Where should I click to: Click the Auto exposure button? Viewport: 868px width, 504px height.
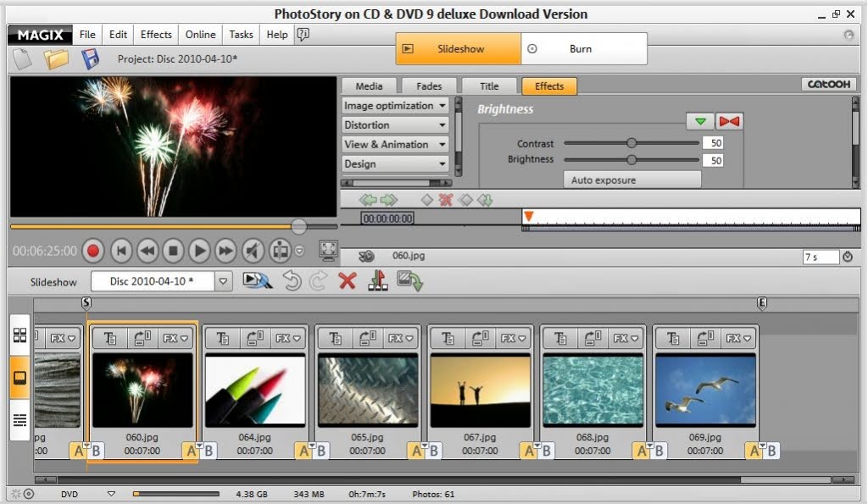[x=632, y=180]
